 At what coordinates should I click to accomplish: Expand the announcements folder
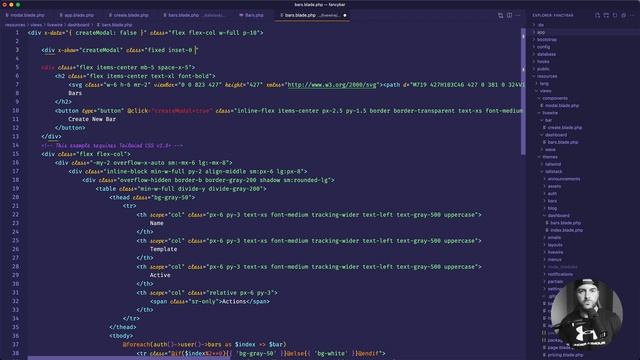click(x=563, y=179)
